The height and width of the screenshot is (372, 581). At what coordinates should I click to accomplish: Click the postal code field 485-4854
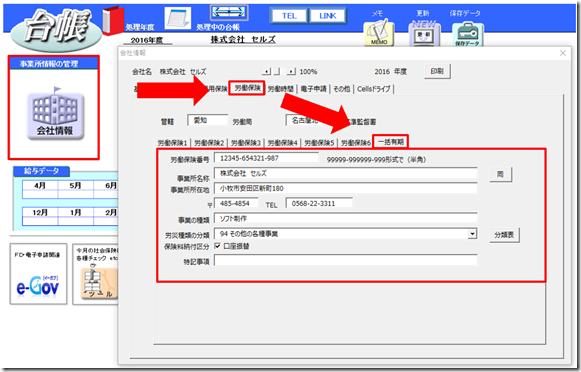236,203
